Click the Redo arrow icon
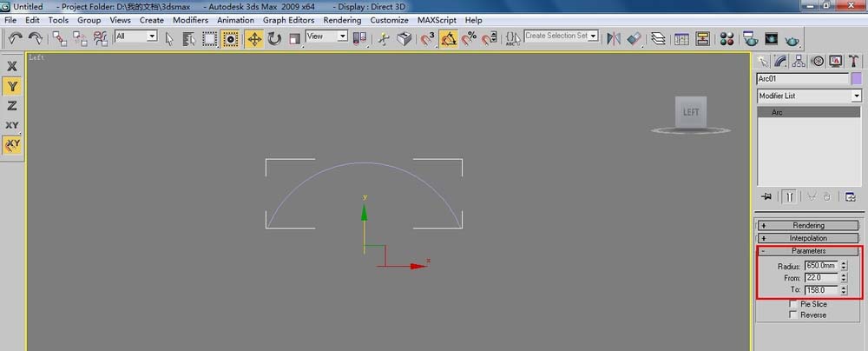The width and height of the screenshot is (868, 351). click(35, 38)
